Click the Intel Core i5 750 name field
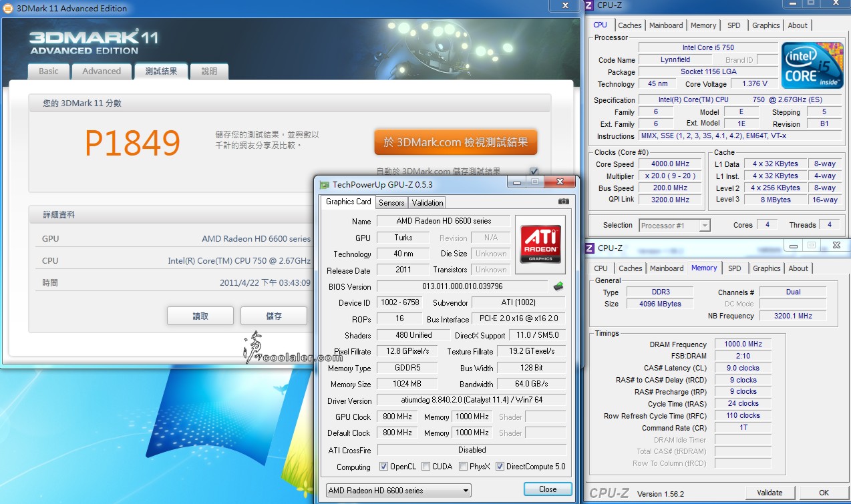851x504 pixels. [x=708, y=48]
